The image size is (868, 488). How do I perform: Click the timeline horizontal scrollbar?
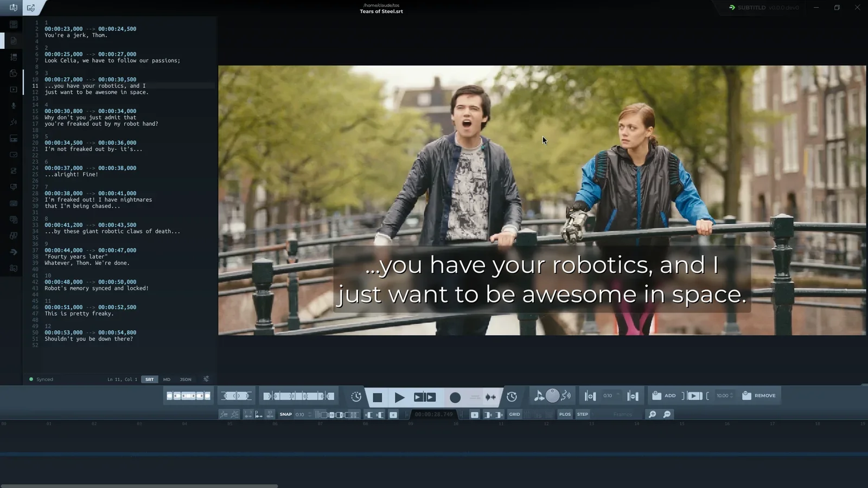point(139,486)
